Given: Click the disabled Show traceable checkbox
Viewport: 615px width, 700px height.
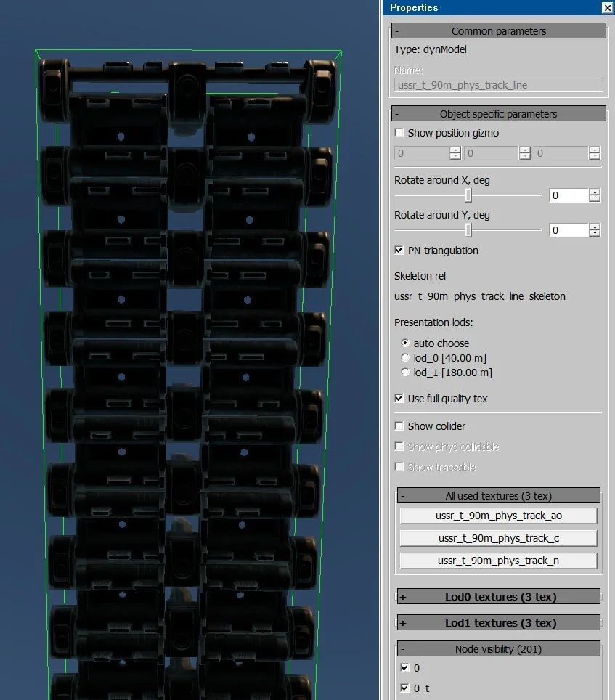Looking at the screenshot, I should (399, 468).
